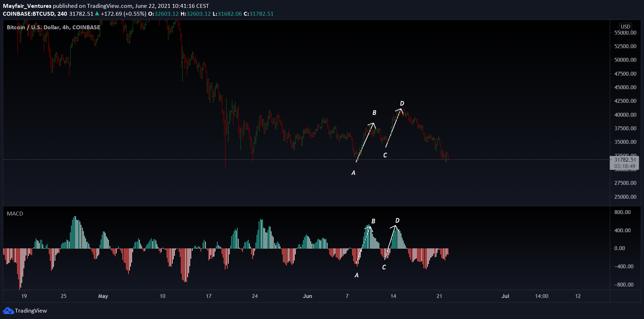Click the −800.00 MACD axis label
Screen dimensions: 644x319
624,285
